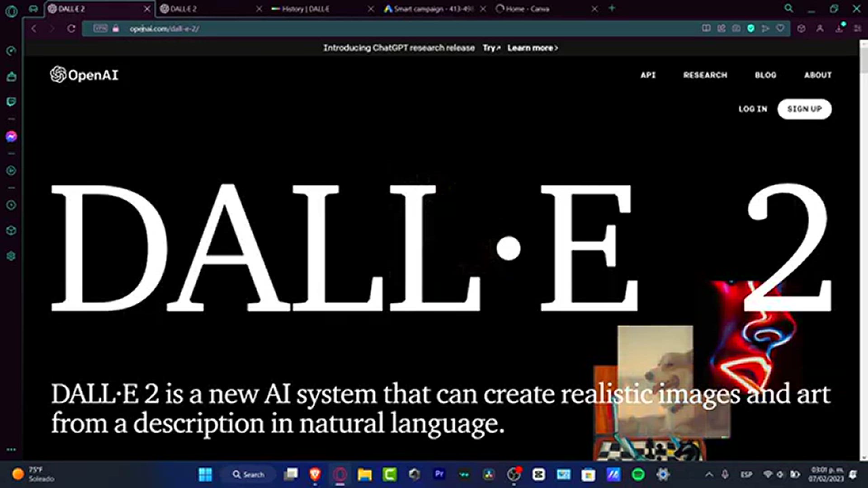Open the clock and date flyout
868x488 pixels.
[x=826, y=474]
